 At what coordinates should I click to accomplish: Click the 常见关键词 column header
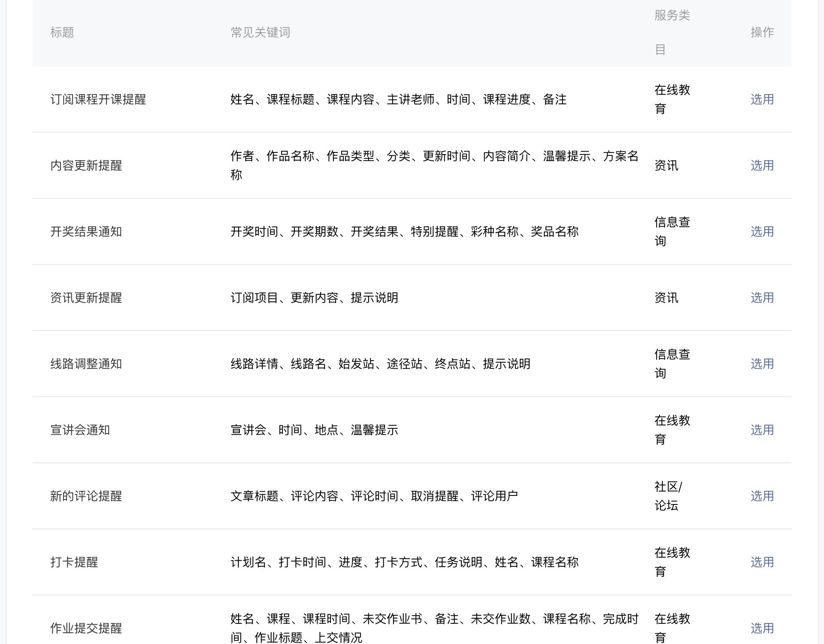click(x=260, y=32)
